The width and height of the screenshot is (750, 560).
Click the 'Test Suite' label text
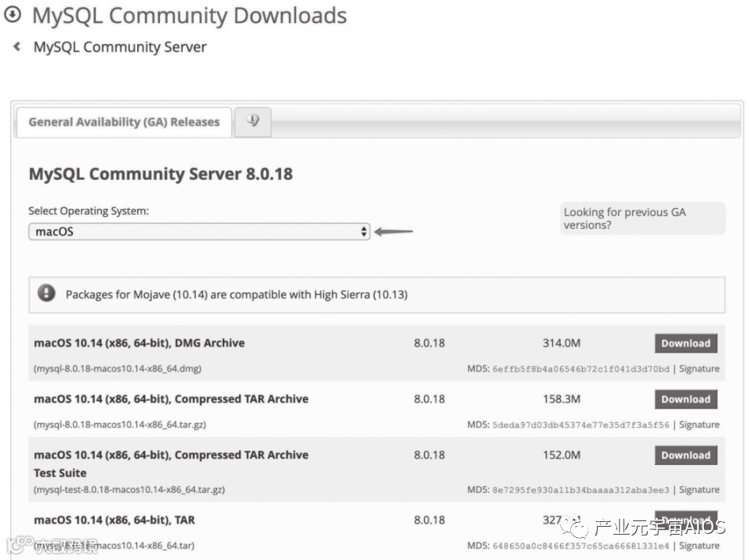click(60, 473)
